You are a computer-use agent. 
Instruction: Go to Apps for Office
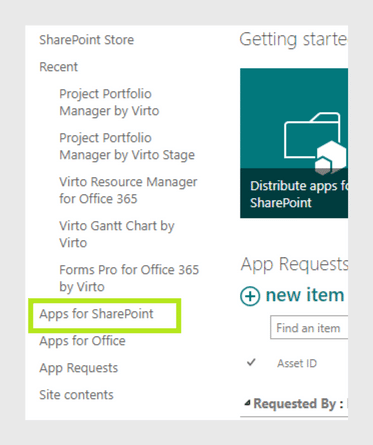(x=82, y=341)
